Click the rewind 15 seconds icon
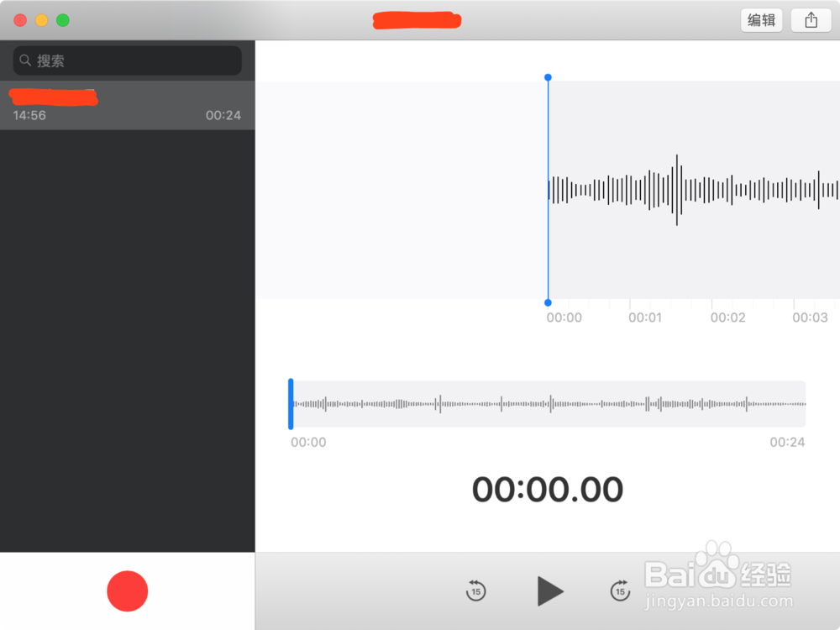The image size is (840, 630). (x=475, y=591)
